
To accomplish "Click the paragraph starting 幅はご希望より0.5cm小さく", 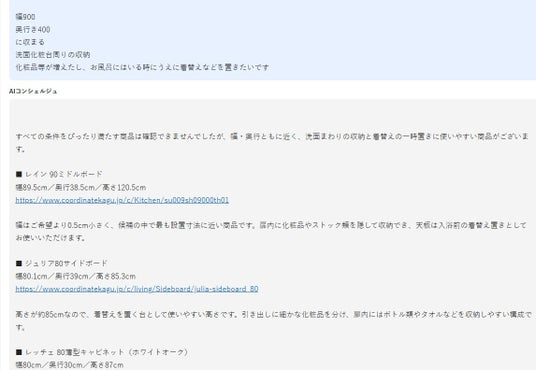I will tap(271, 232).
